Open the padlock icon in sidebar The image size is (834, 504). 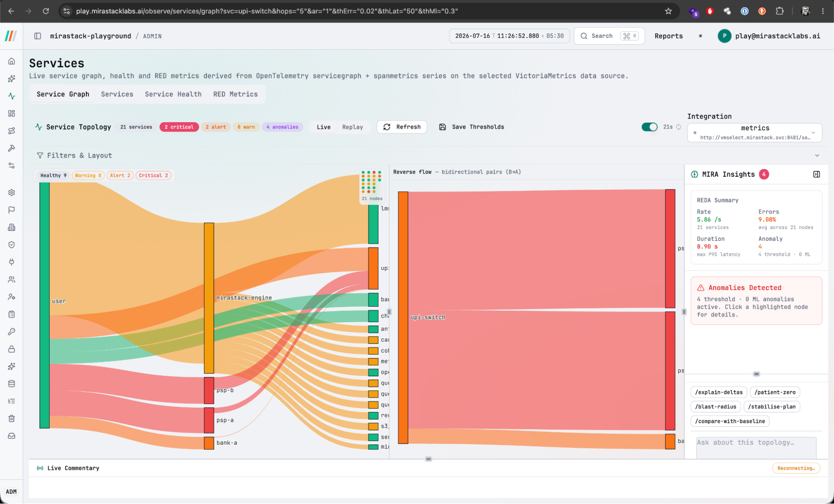[x=12, y=349]
